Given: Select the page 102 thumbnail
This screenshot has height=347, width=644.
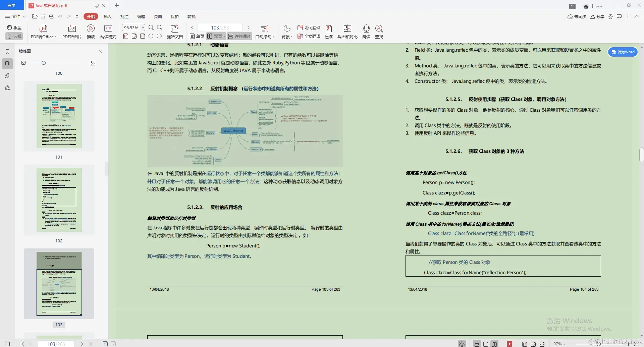Looking at the screenshot, I should (59, 199).
